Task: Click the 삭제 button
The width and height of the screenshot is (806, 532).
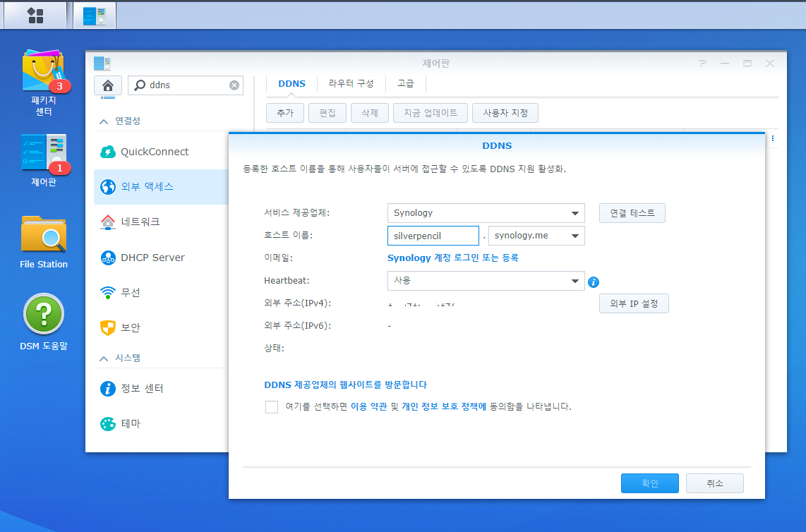Action: pyautogui.click(x=370, y=113)
